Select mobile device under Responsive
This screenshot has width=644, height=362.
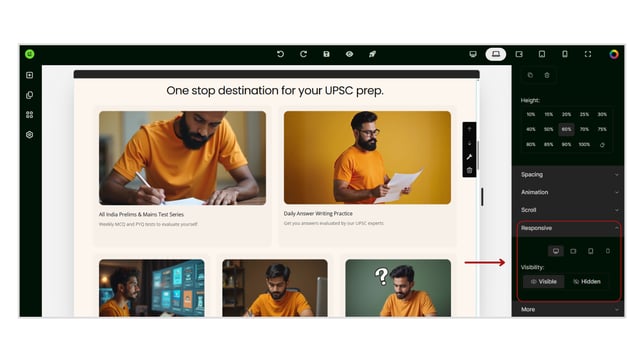[607, 251]
